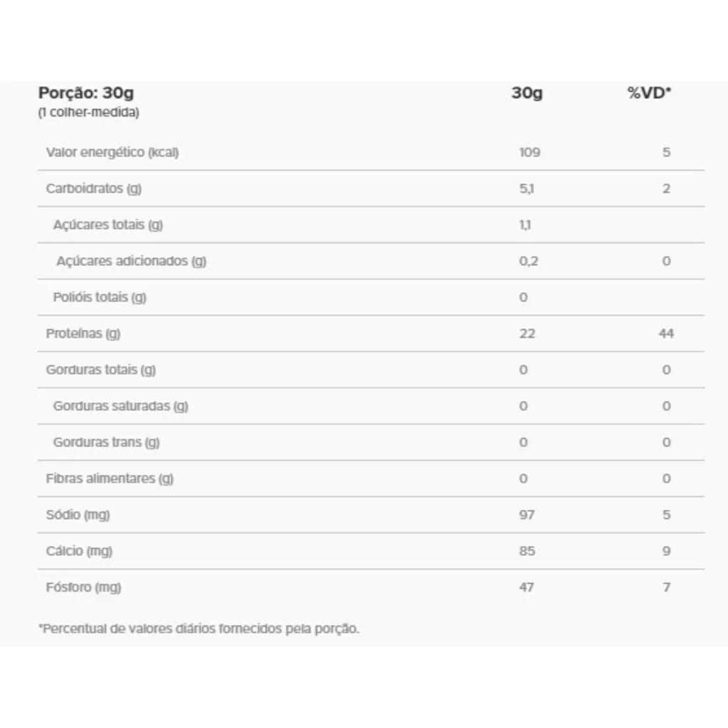The width and height of the screenshot is (728, 728).
Task: Select the %VD* column header
Action: point(649,93)
